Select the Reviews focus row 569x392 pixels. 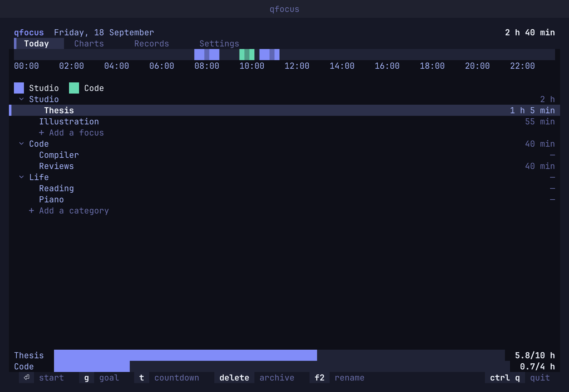(x=284, y=166)
